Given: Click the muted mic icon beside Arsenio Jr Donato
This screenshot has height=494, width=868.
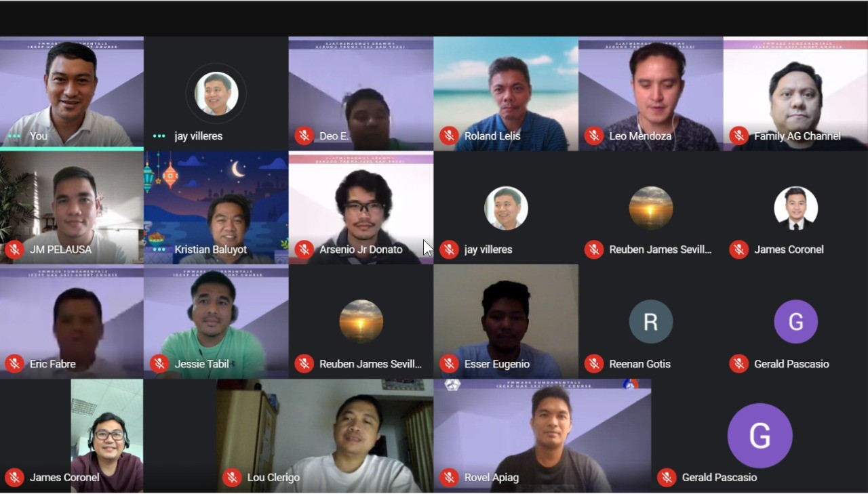Looking at the screenshot, I should [304, 249].
